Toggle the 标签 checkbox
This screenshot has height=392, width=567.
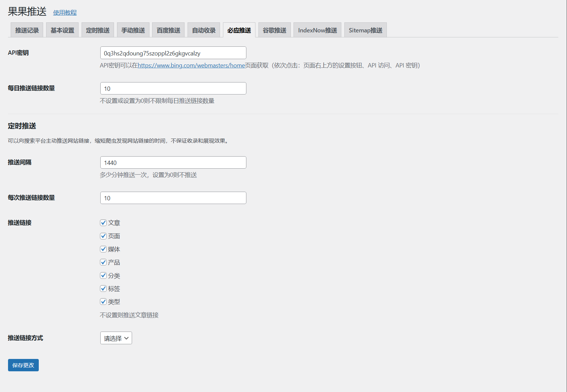point(103,288)
